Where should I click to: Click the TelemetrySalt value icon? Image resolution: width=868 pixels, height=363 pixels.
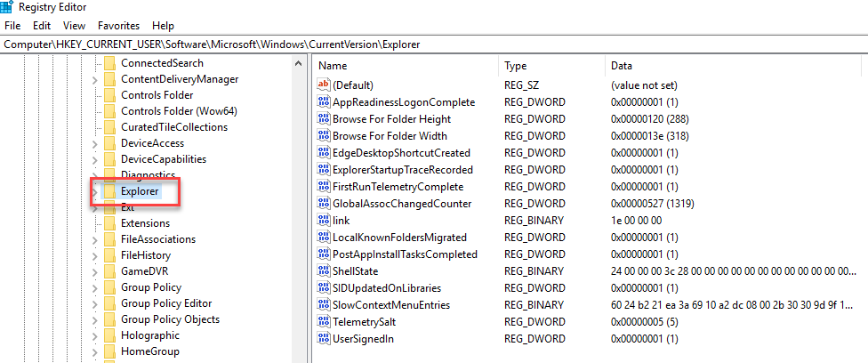(x=324, y=321)
